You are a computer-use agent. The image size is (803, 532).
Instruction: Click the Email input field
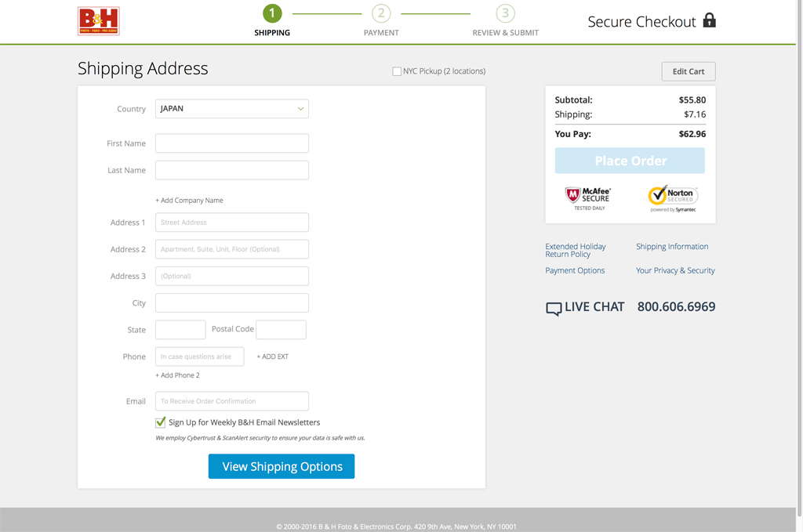click(x=232, y=401)
